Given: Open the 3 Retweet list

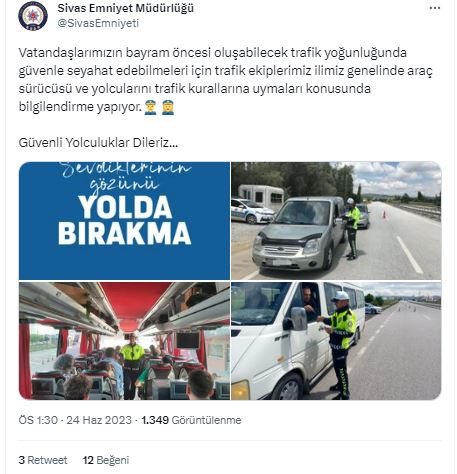Looking at the screenshot, I should point(43,460).
